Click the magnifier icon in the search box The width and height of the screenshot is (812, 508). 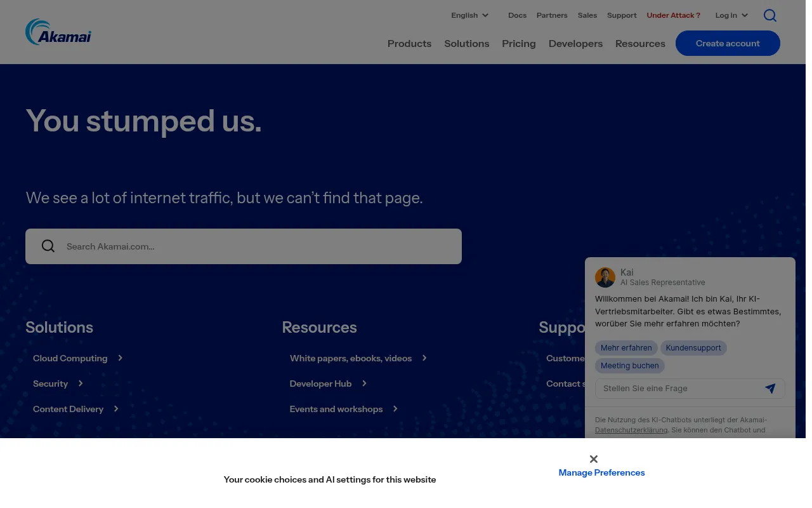pyautogui.click(x=48, y=246)
